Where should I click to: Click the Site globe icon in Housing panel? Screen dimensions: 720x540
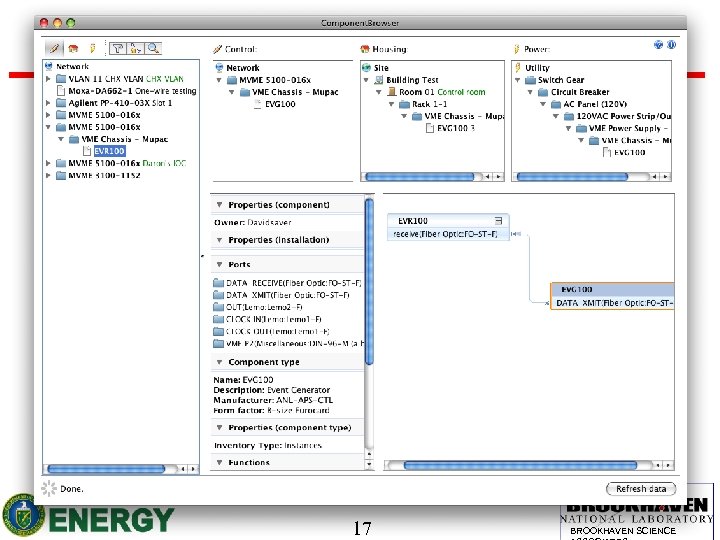point(366,68)
